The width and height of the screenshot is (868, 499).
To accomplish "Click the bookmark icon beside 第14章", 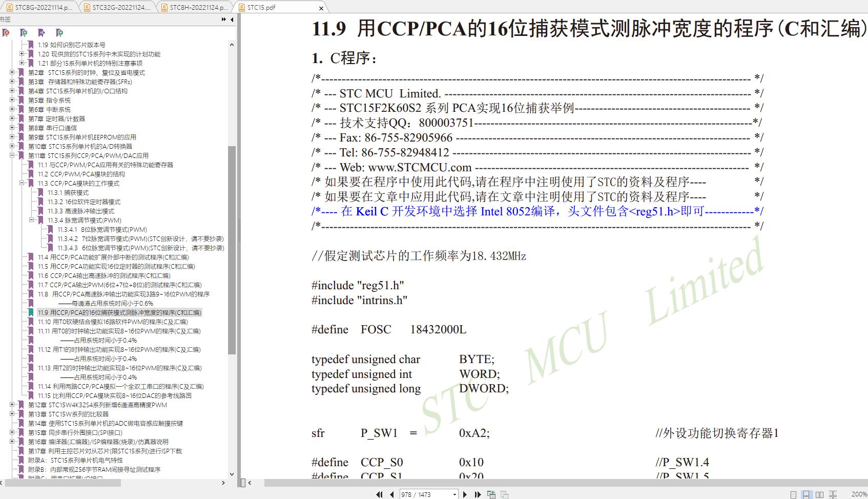I will (x=22, y=424).
